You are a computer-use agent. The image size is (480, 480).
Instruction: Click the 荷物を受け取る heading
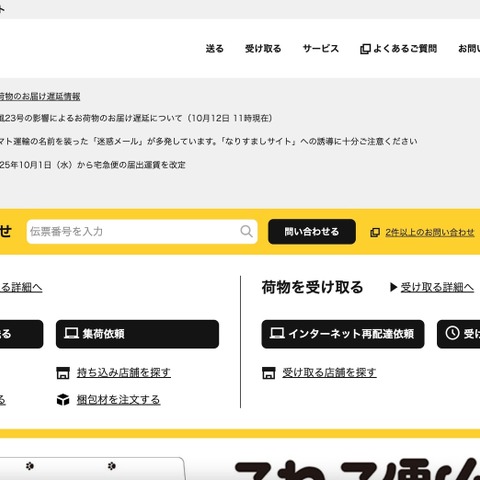pyautogui.click(x=312, y=287)
